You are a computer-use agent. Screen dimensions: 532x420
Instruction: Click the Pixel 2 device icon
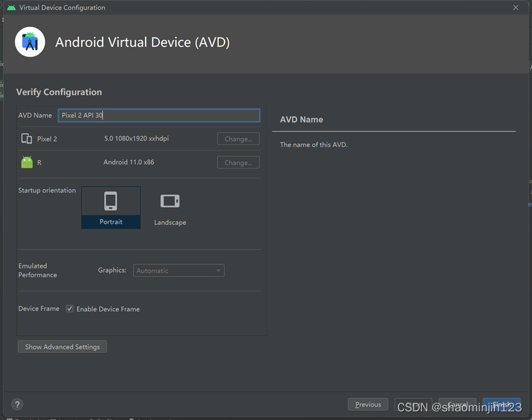tap(27, 138)
